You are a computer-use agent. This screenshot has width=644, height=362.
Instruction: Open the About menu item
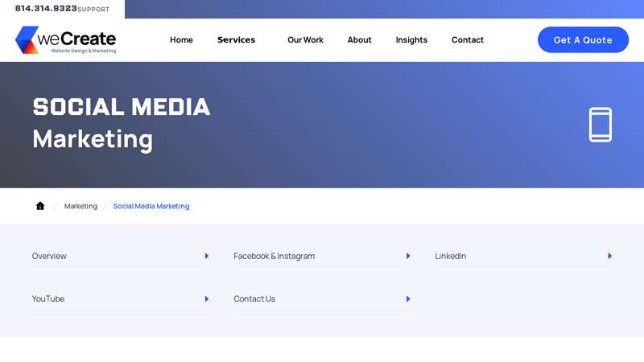[x=359, y=39]
